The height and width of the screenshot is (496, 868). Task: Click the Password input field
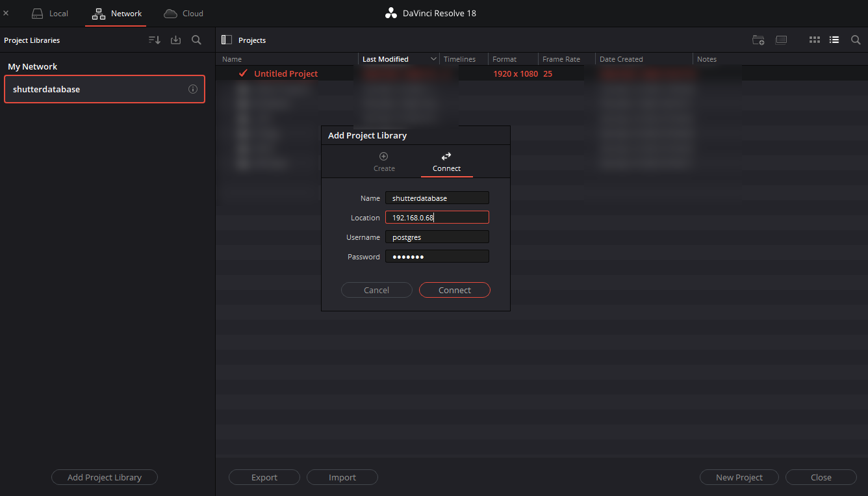click(437, 257)
